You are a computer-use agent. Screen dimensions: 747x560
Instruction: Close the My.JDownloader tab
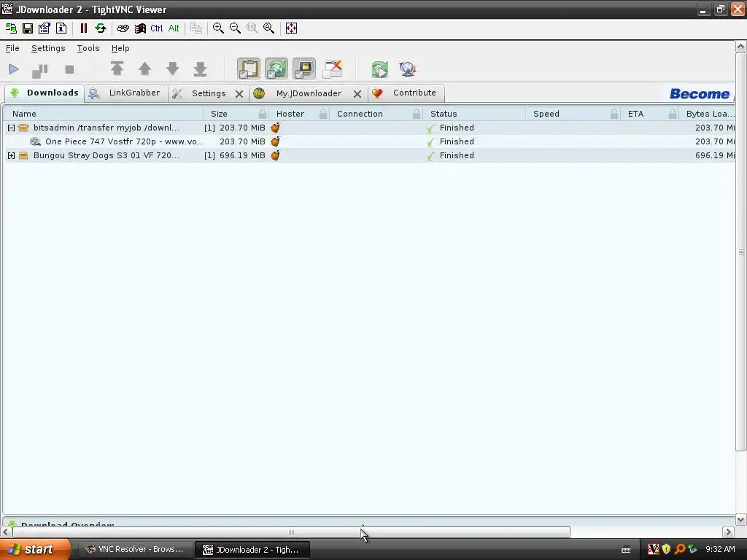(x=357, y=94)
